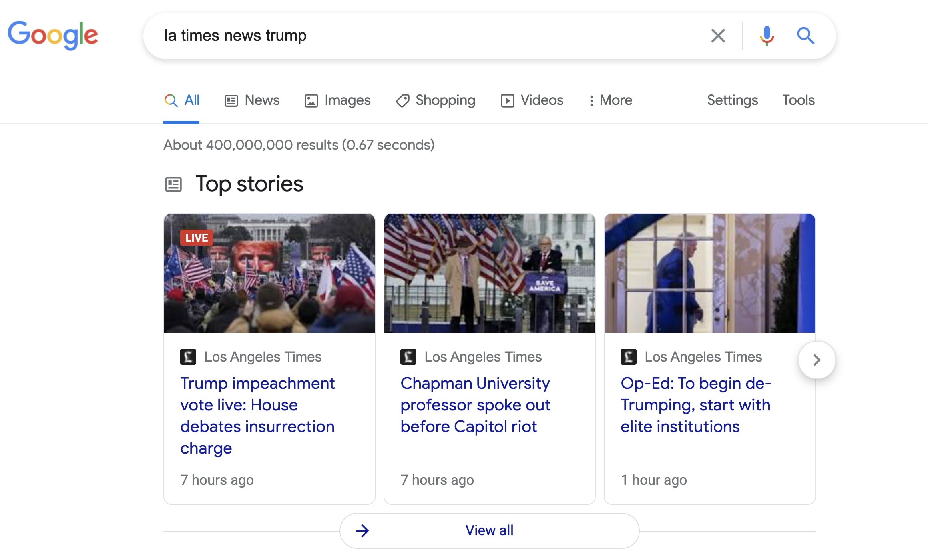Click '1 hour ago' timestamp
928x560 pixels.
click(654, 480)
